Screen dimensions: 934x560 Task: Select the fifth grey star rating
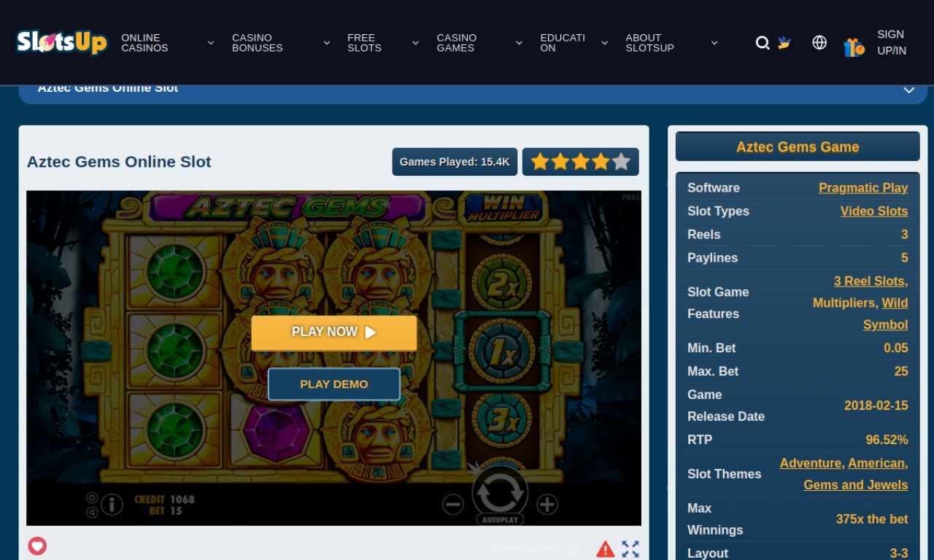pyautogui.click(x=621, y=161)
